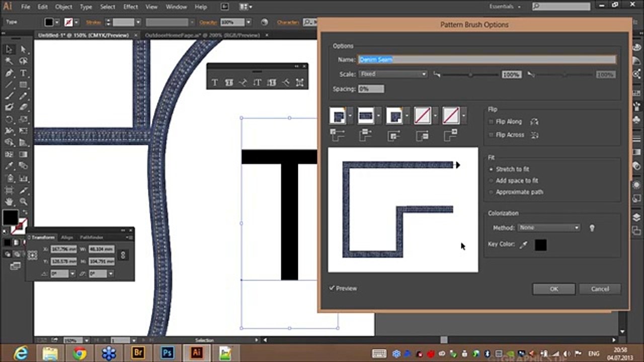This screenshot has height=362, width=644.
Task: Select the Direct Selection tool
Action: click(23, 49)
